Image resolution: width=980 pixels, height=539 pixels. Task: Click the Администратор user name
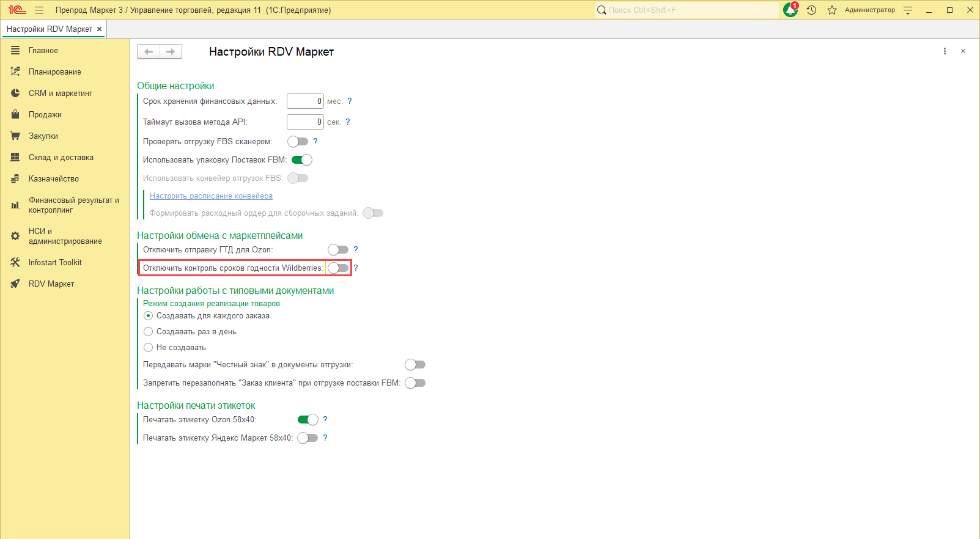(869, 10)
